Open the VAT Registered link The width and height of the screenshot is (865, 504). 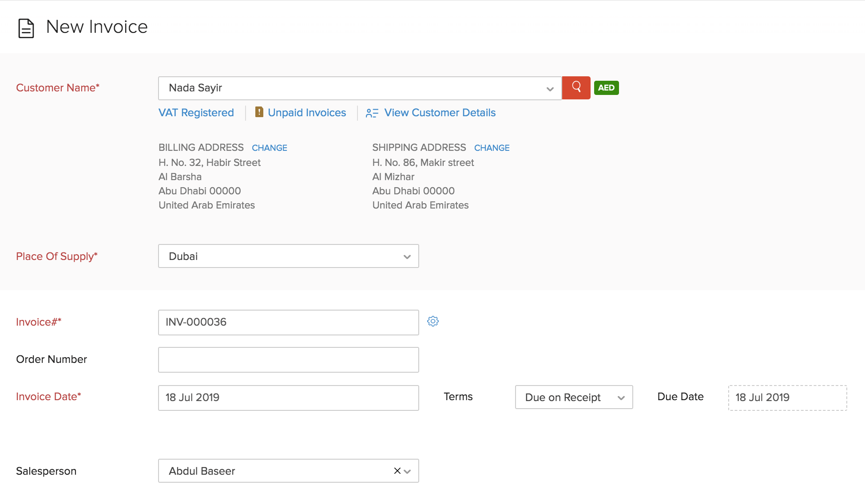[x=196, y=113]
